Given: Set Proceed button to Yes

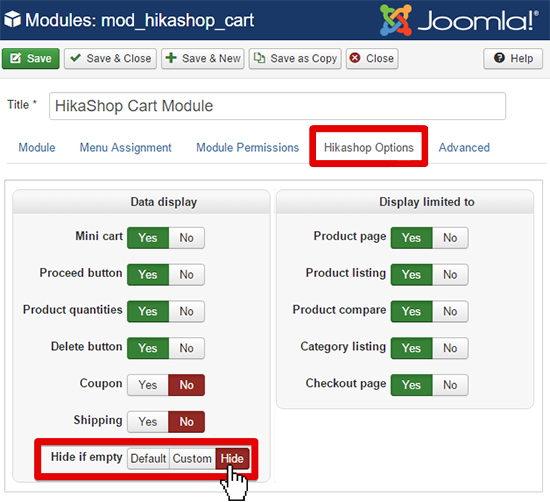Looking at the screenshot, I should 148,275.
